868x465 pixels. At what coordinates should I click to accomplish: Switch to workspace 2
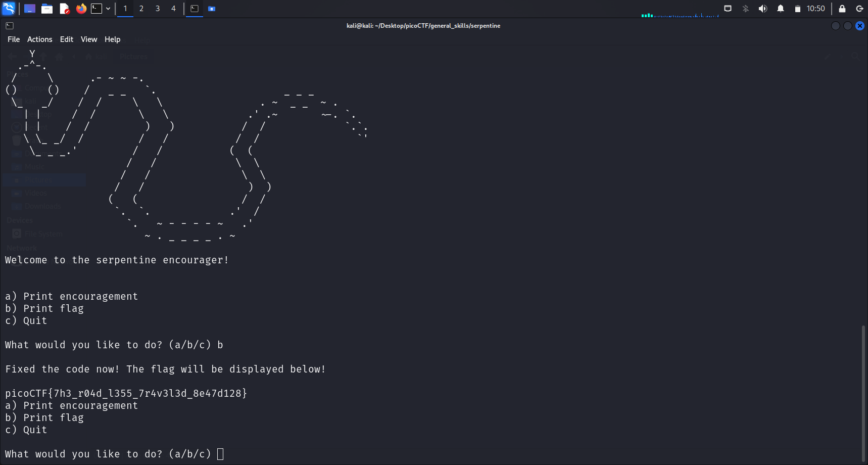click(x=141, y=9)
